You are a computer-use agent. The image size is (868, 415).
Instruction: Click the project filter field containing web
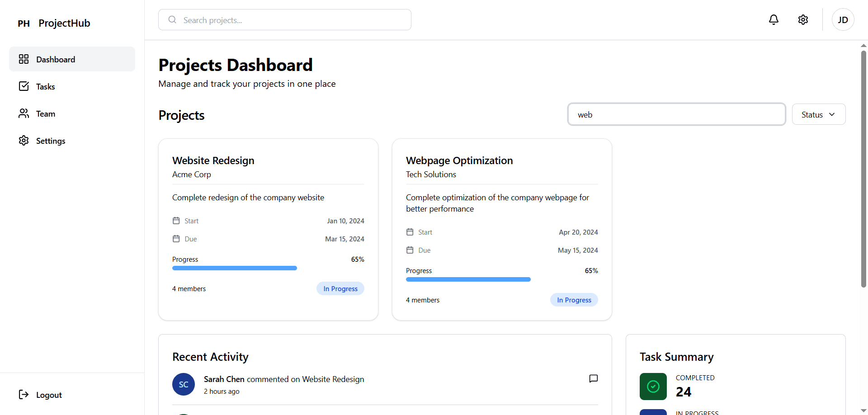tap(677, 114)
